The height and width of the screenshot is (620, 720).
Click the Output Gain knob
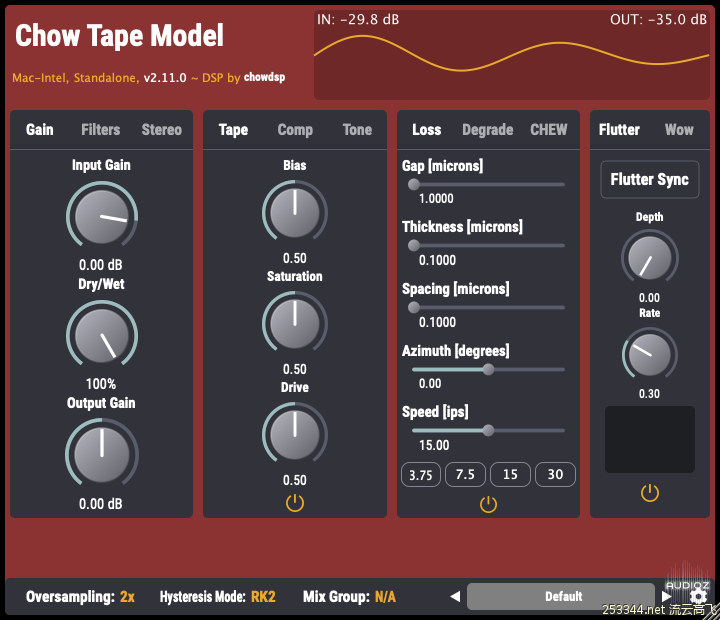(101, 455)
